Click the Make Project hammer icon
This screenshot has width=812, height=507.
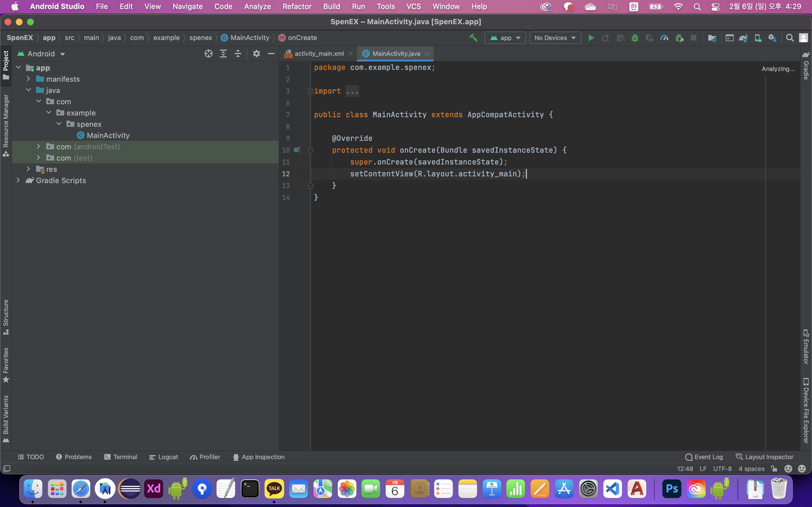(x=473, y=38)
